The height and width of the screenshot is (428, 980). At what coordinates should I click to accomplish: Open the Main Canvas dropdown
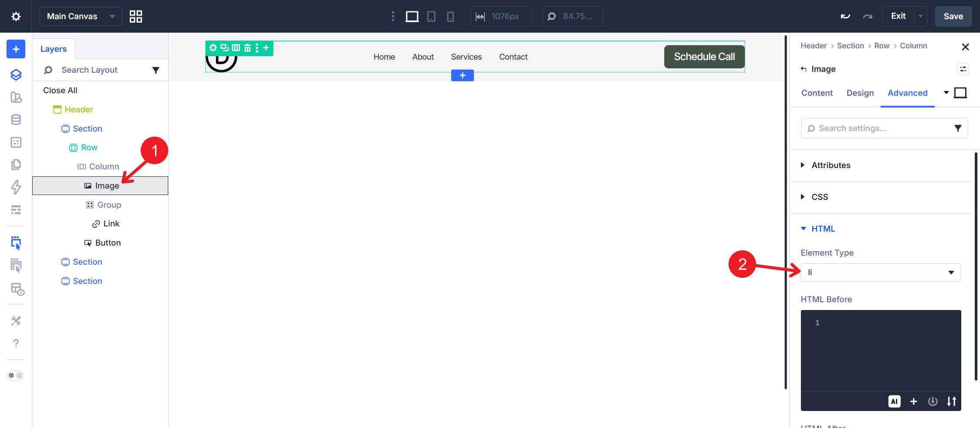pos(81,17)
